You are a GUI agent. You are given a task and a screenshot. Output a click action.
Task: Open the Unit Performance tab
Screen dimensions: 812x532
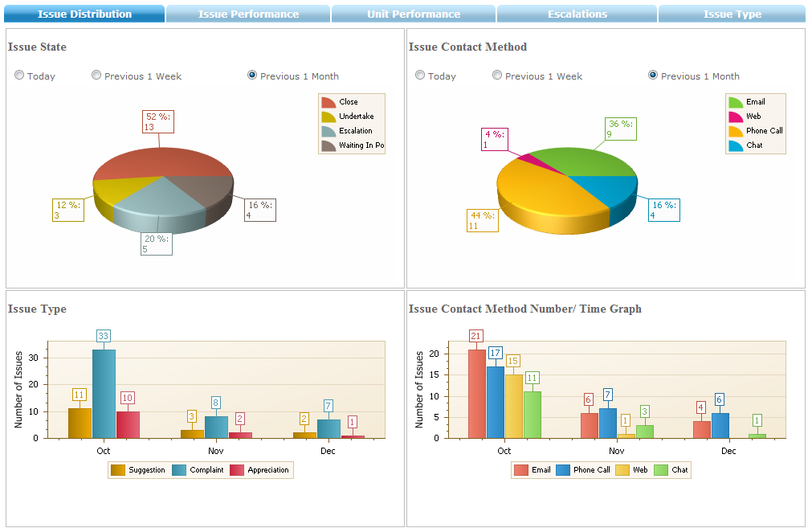click(x=414, y=13)
